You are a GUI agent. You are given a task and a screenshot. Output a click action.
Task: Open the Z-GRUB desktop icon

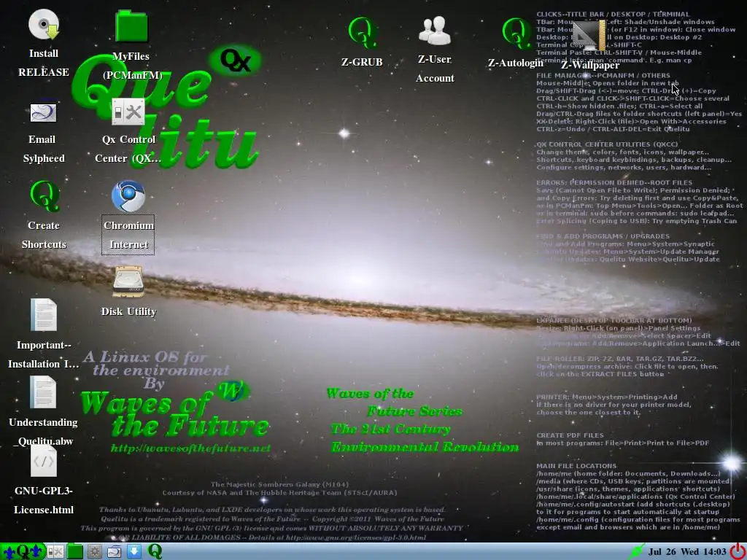click(363, 34)
